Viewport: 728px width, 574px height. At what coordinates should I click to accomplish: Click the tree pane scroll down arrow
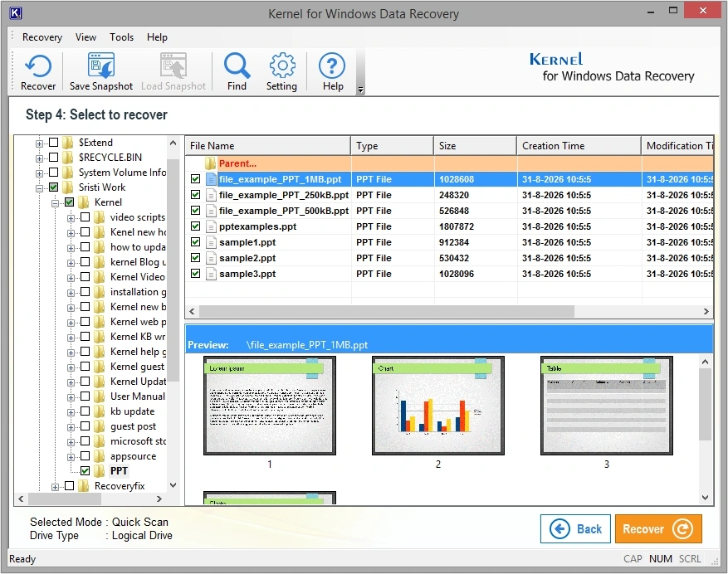(x=173, y=485)
